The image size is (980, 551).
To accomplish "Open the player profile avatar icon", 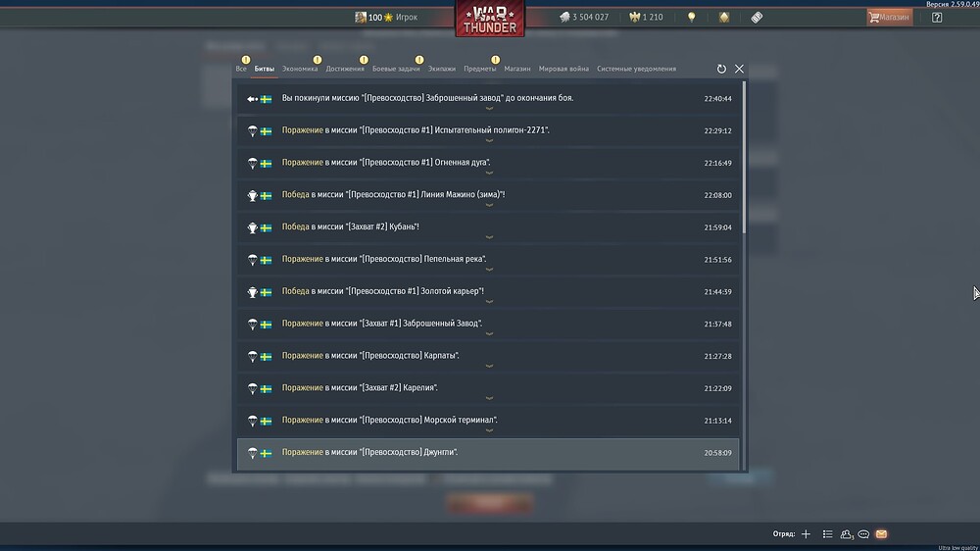I will (361, 17).
